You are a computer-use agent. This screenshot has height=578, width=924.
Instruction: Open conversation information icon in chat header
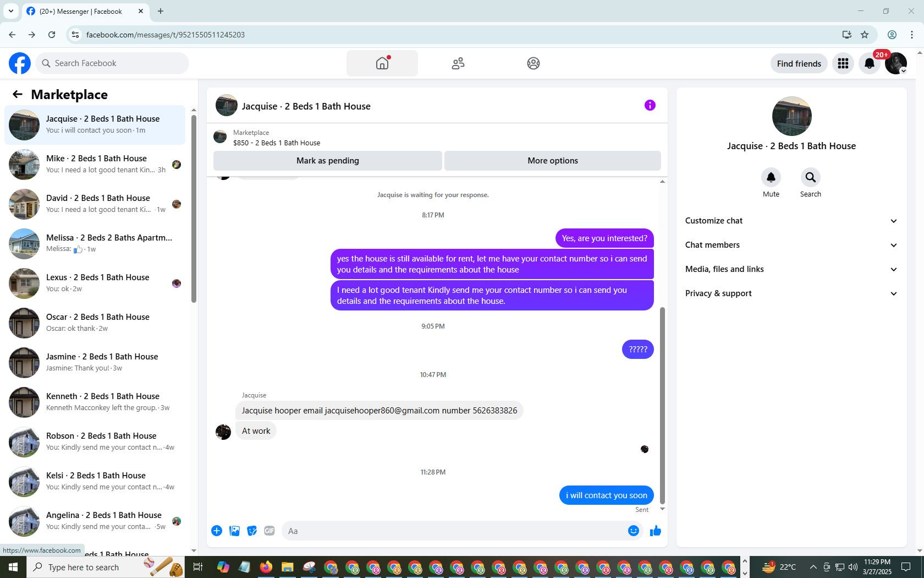650,105
